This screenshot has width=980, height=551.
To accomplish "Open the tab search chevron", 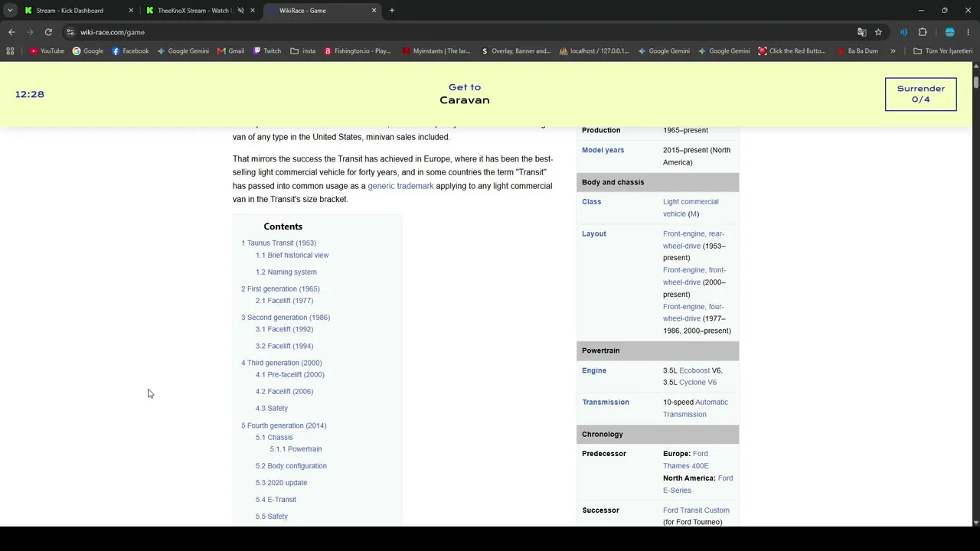I will click(10, 11).
